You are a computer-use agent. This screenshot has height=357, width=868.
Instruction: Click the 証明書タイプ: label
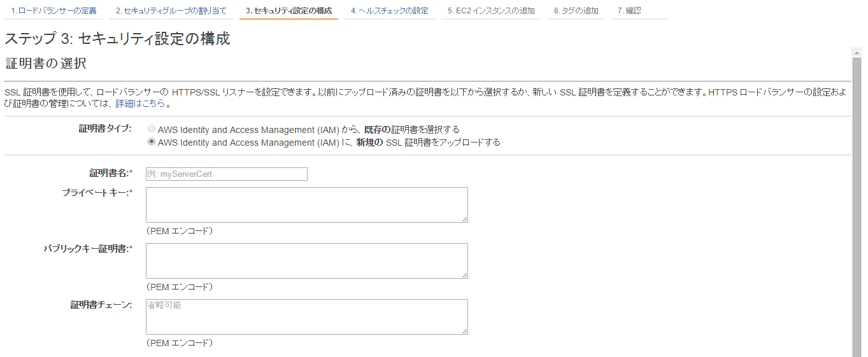(105, 129)
